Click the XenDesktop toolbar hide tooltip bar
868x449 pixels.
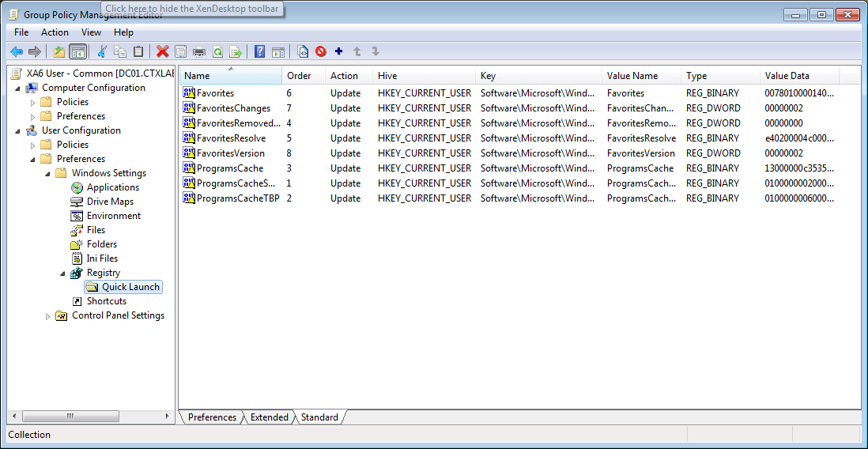(192, 9)
